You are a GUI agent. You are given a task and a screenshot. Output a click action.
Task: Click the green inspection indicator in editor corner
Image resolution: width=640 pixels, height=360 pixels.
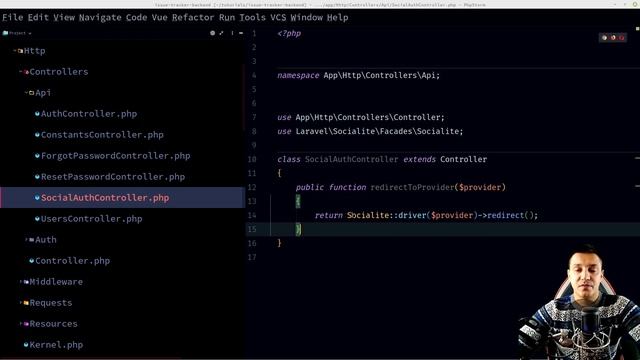pos(637,29)
